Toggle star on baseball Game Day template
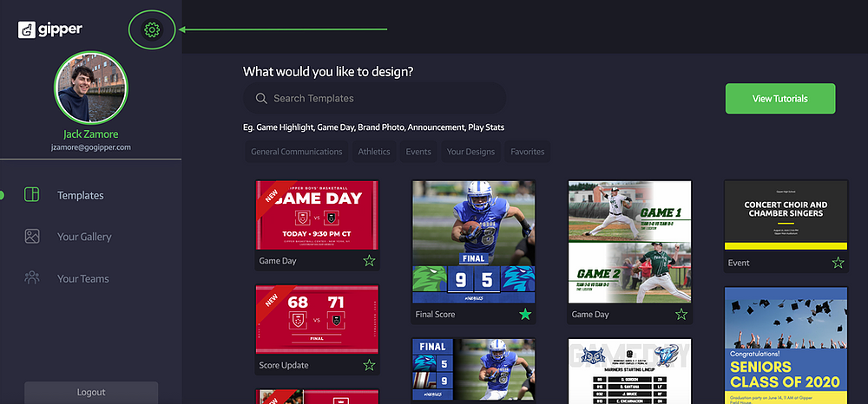This screenshot has width=868, height=404. [x=681, y=315]
